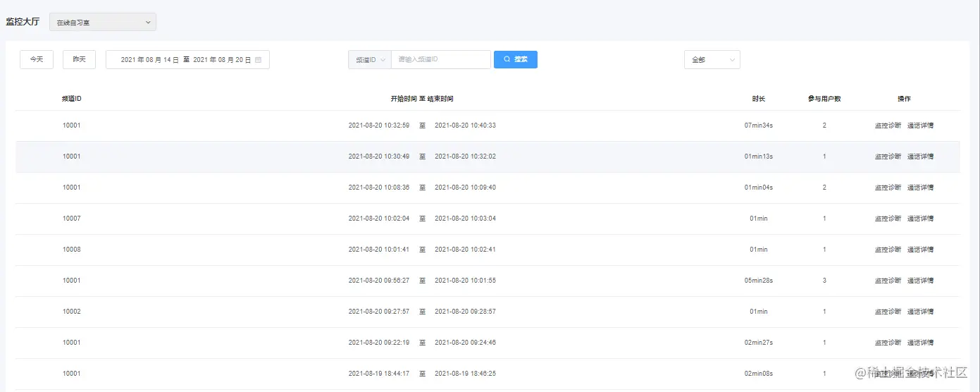Click 监控诊断 for the 09:56:27 session
The image size is (980, 392).
[888, 281]
